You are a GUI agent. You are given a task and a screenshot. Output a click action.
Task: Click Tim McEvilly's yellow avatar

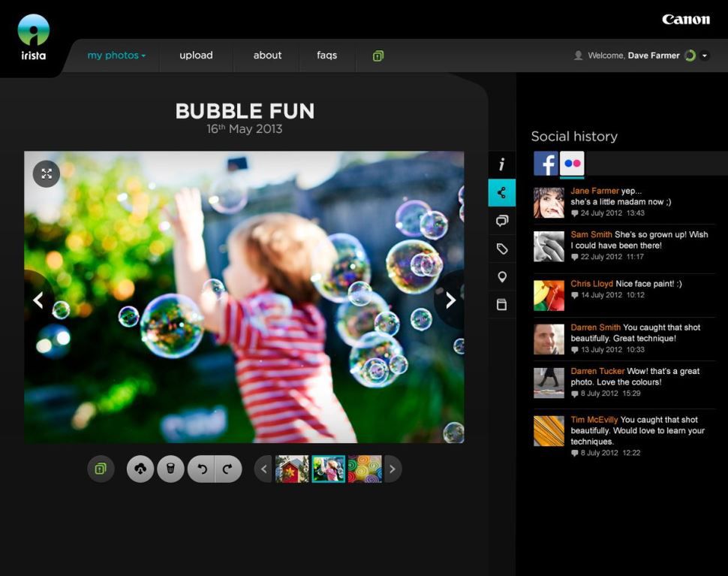point(549,431)
